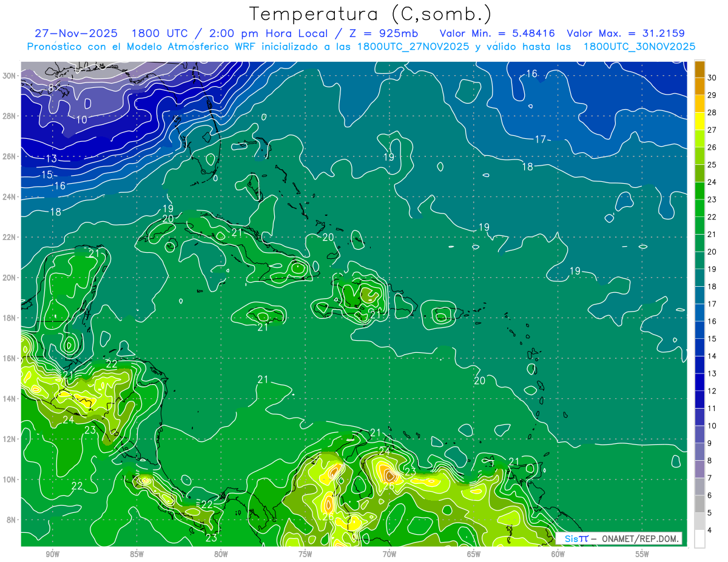Pick the purple colorbar segment between 8 and 9
Viewport: 728px width, 562px height.
click(x=699, y=452)
